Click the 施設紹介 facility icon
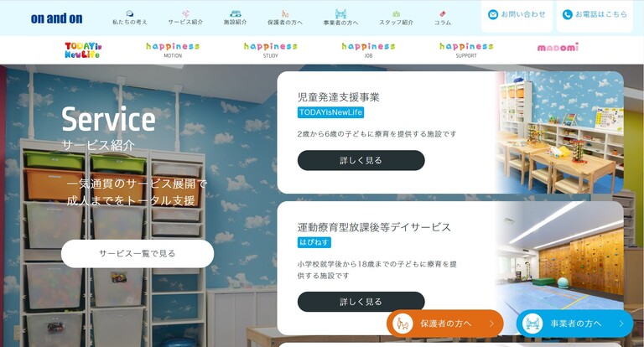The image size is (644, 347). [x=236, y=13]
